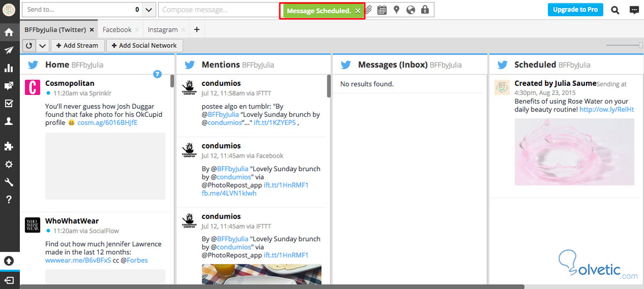644x289 pixels.
Task: Dismiss the Message Scheduled notification
Action: [x=358, y=11]
